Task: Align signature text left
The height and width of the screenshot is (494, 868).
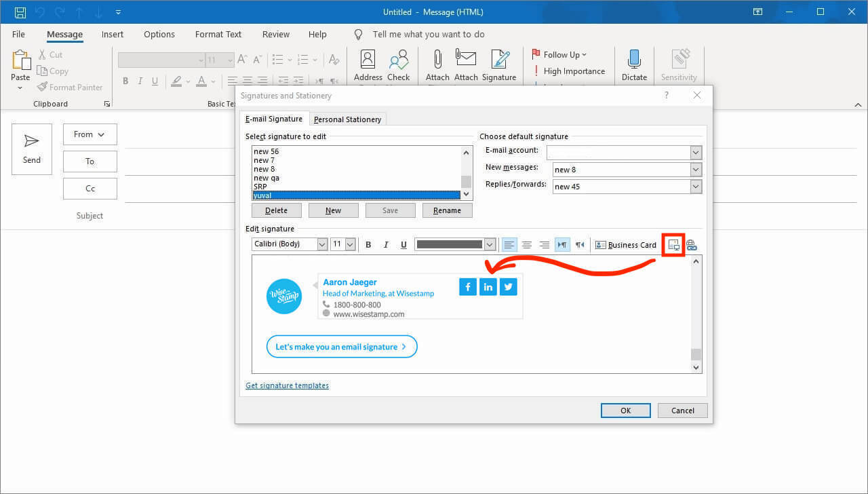Action: 509,245
